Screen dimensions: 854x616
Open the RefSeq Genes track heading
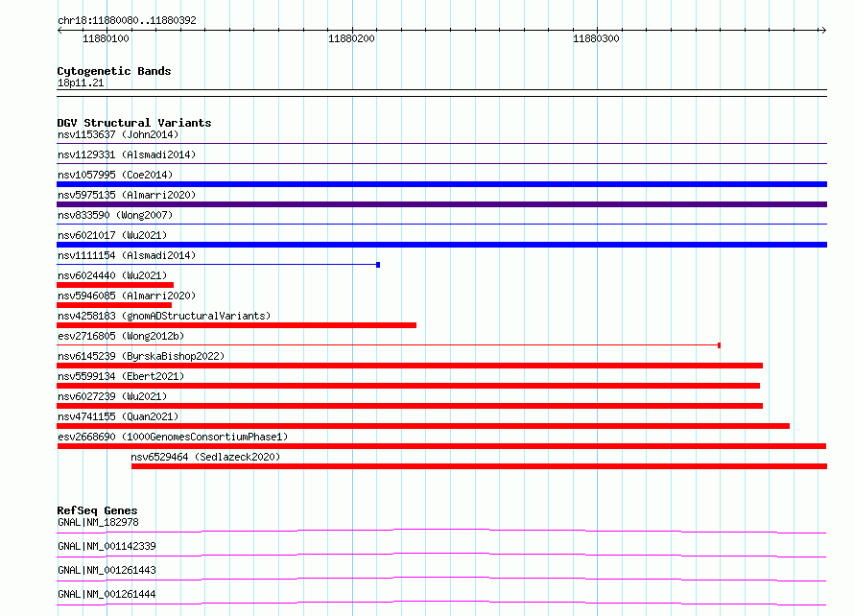pos(97,510)
